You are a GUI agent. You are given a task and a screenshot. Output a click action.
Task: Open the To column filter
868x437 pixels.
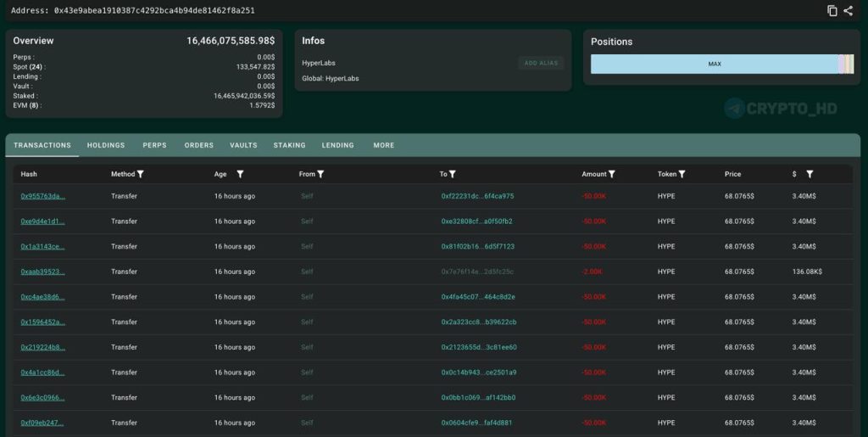pyautogui.click(x=453, y=174)
